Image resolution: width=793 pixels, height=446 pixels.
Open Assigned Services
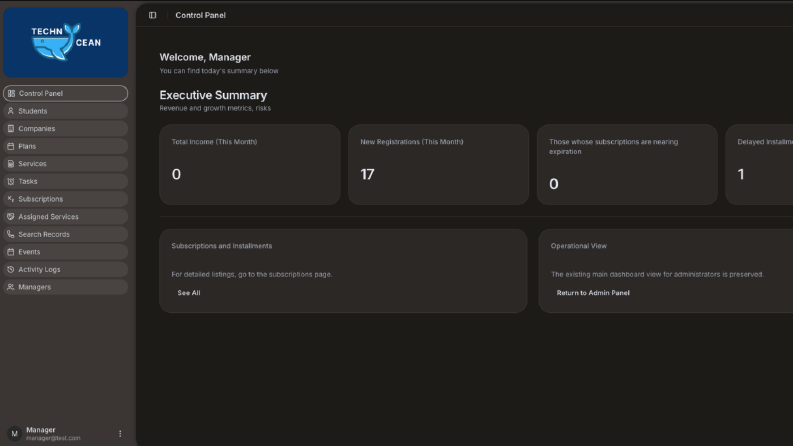(x=65, y=216)
